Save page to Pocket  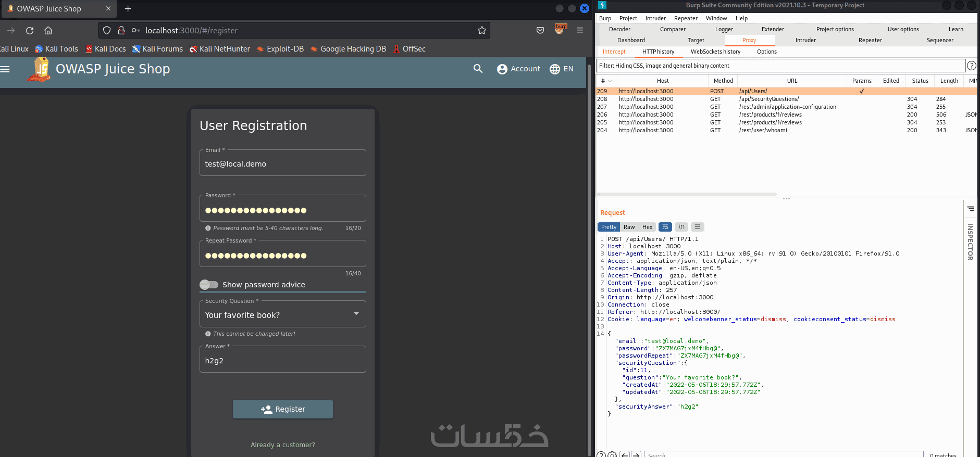(x=540, y=30)
